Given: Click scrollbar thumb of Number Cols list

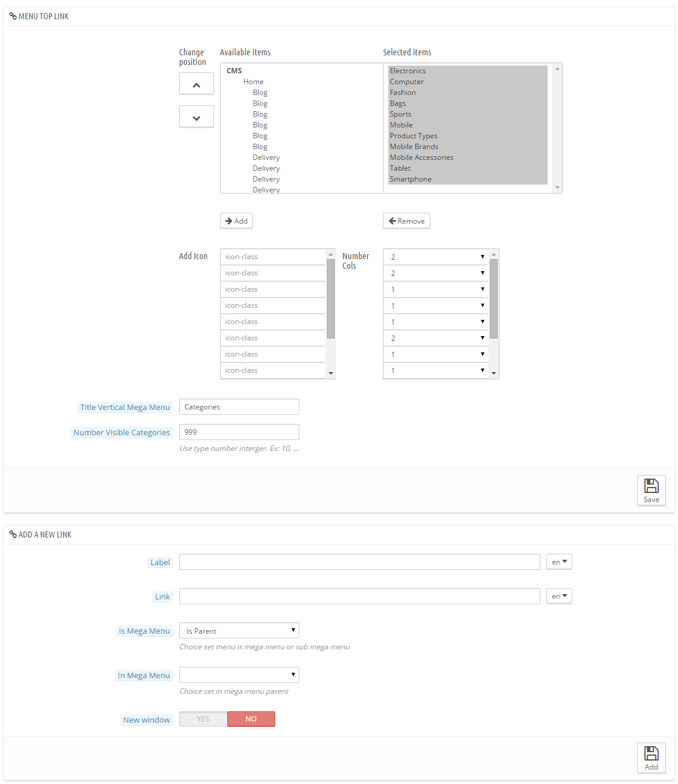Looking at the screenshot, I should coord(494,299).
